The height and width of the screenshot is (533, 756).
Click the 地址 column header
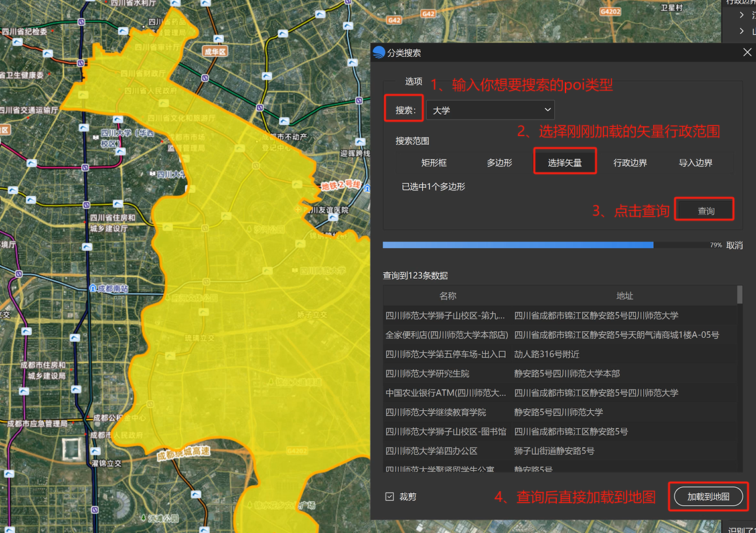pyautogui.click(x=625, y=295)
